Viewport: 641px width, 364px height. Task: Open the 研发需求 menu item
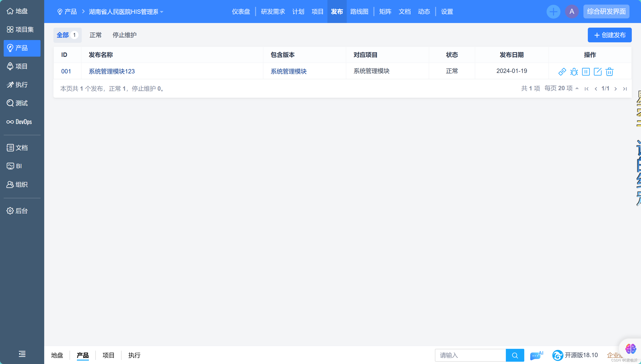(x=273, y=12)
